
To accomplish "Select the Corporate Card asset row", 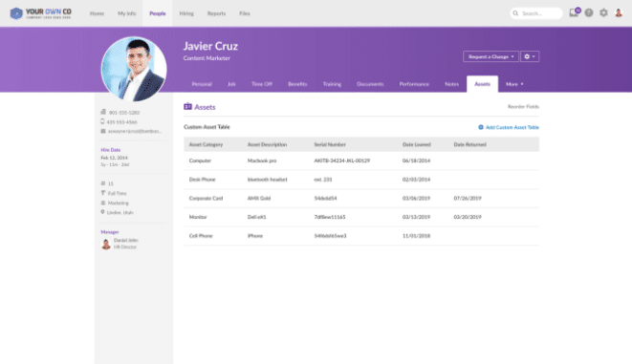I will pyautogui.click(x=361, y=198).
